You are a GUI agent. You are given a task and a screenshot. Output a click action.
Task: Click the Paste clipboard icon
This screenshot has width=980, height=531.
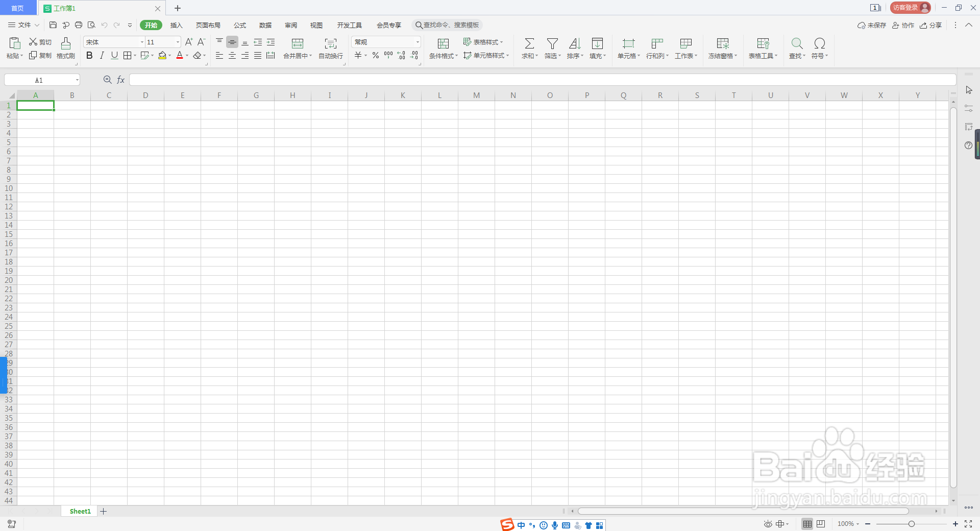coord(15,43)
